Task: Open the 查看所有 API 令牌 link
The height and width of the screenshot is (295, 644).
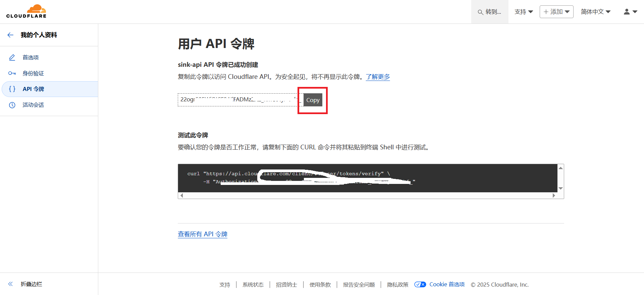Action: pos(203,234)
